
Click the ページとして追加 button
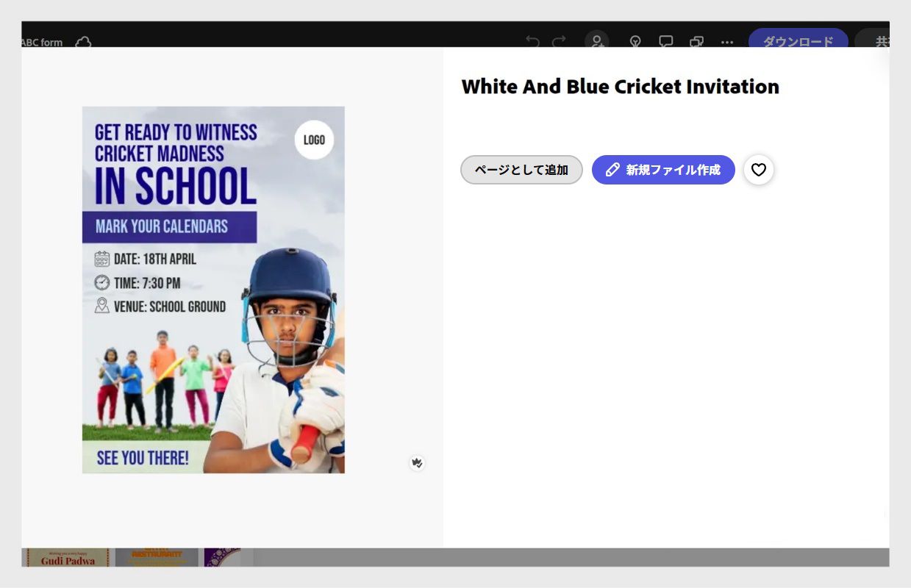pos(521,170)
